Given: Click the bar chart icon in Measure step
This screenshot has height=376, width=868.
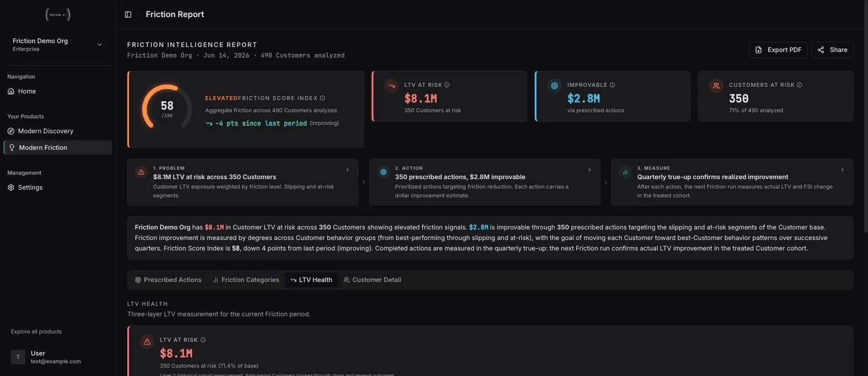Looking at the screenshot, I should pos(625,172).
